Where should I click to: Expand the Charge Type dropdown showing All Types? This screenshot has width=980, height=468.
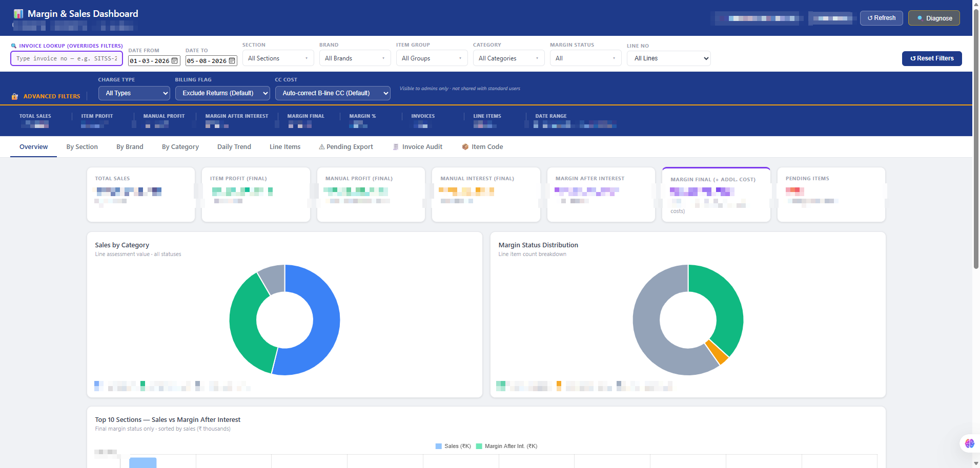coord(134,93)
